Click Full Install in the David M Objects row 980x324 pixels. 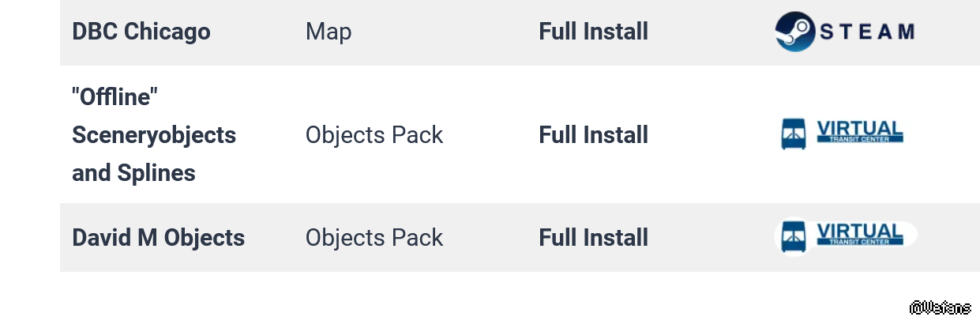click(x=594, y=238)
